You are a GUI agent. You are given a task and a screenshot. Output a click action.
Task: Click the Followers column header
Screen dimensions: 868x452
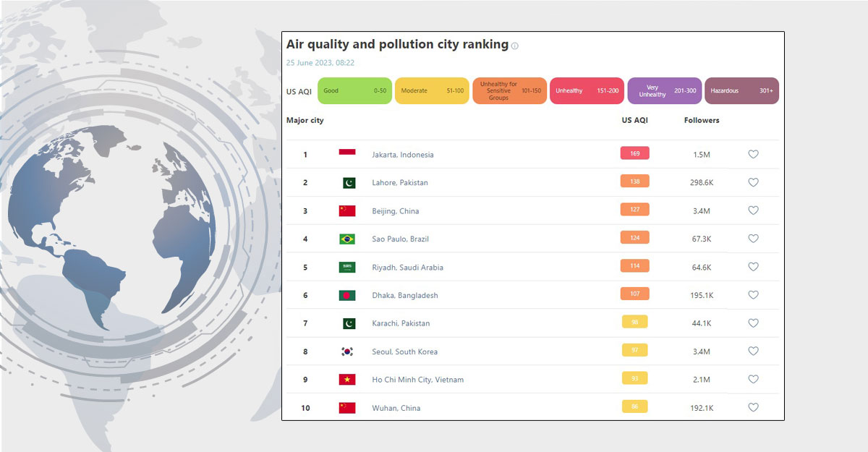coord(702,120)
